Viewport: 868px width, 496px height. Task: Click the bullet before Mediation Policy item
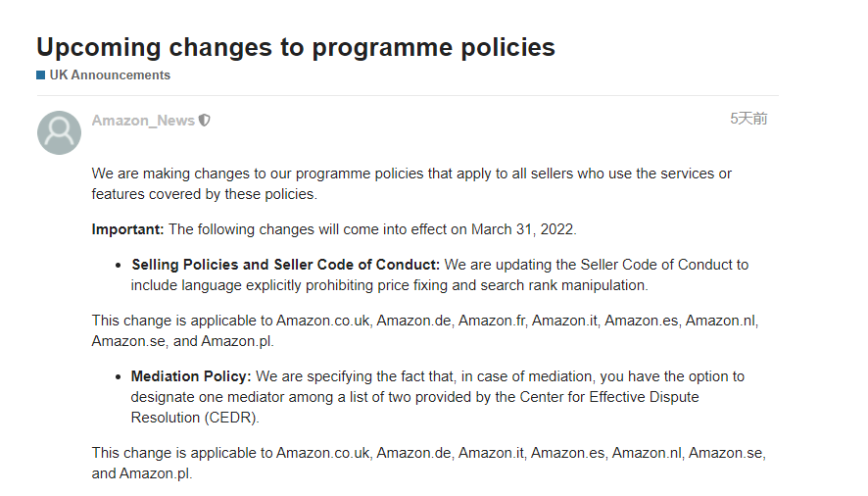point(120,377)
